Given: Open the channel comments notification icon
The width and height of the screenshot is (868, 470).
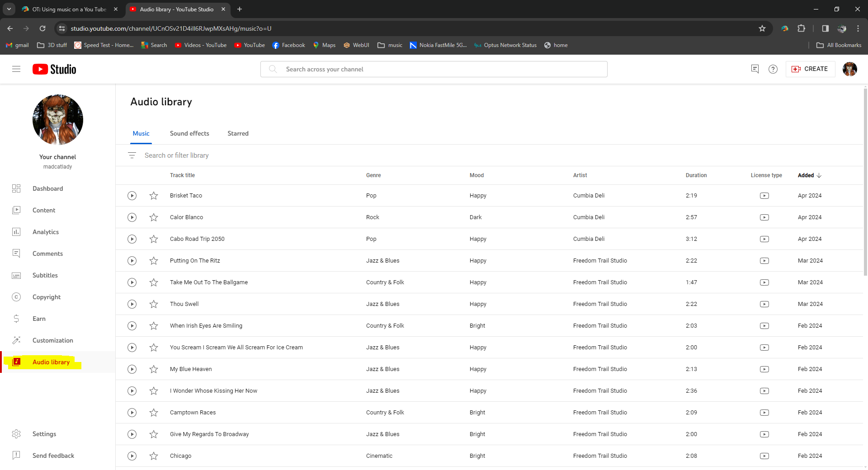Looking at the screenshot, I should tap(755, 69).
